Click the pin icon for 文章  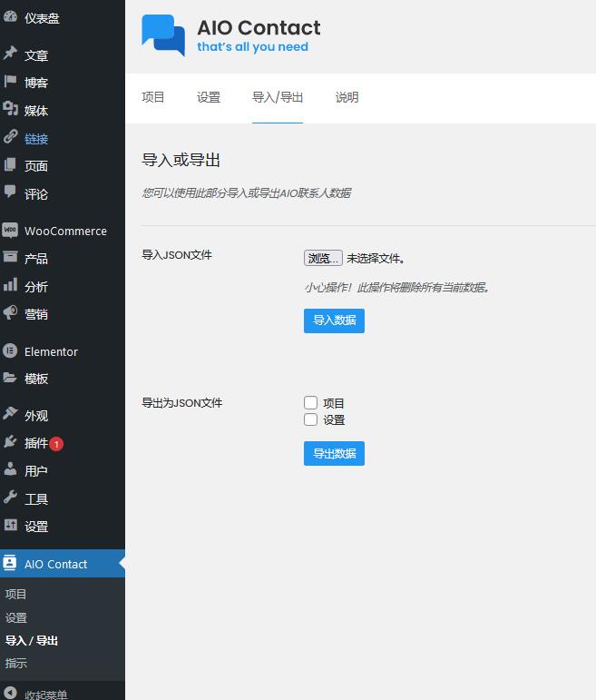pyautogui.click(x=10, y=55)
